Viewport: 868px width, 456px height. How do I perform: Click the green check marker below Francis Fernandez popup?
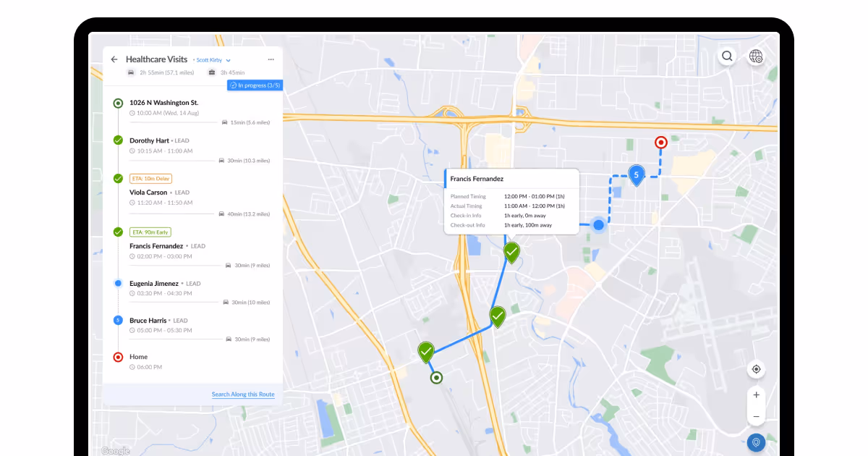click(x=511, y=253)
